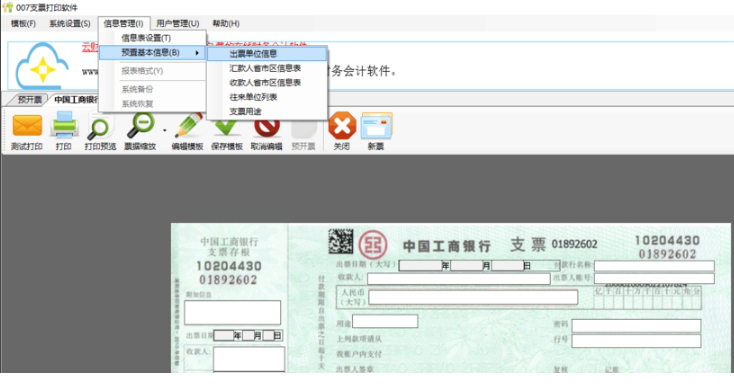This screenshot has width=734, height=387.
Task: Open the 系统设置(S) menu
Action: tap(70, 23)
